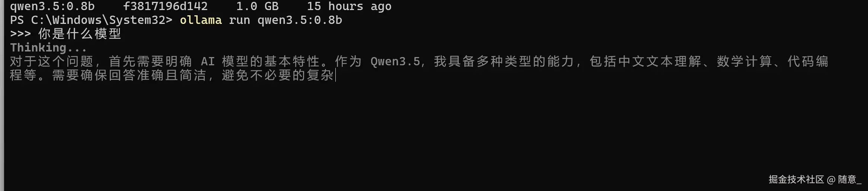Click the yellow ollama command word
This screenshot has height=191, width=868.
(201, 20)
